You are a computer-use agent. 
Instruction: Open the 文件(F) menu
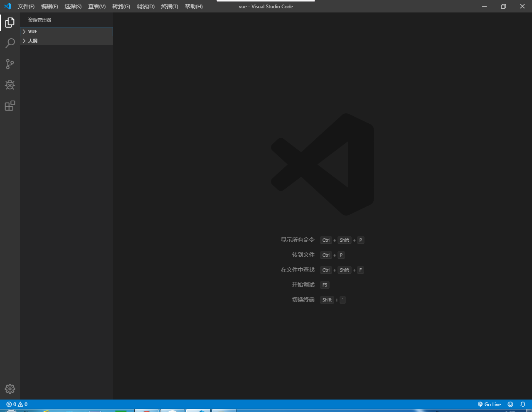tap(26, 6)
